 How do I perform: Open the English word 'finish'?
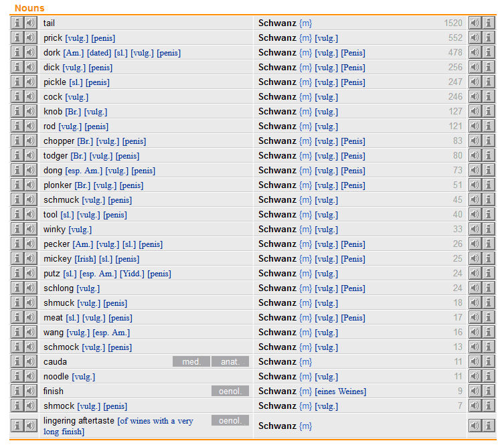pos(54,391)
